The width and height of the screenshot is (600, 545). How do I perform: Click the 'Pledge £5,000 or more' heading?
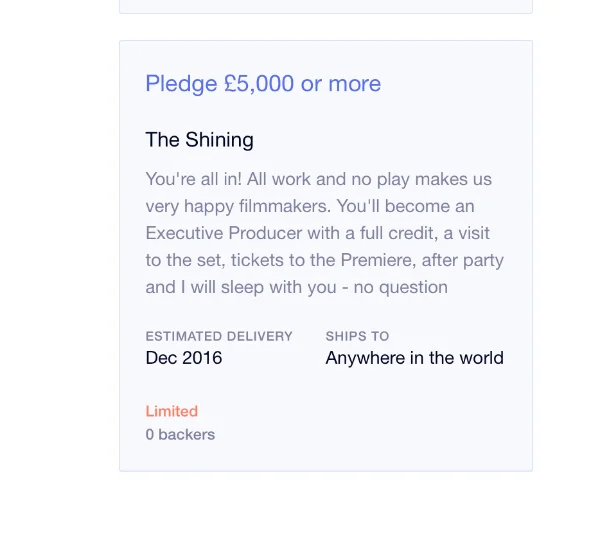coord(263,84)
